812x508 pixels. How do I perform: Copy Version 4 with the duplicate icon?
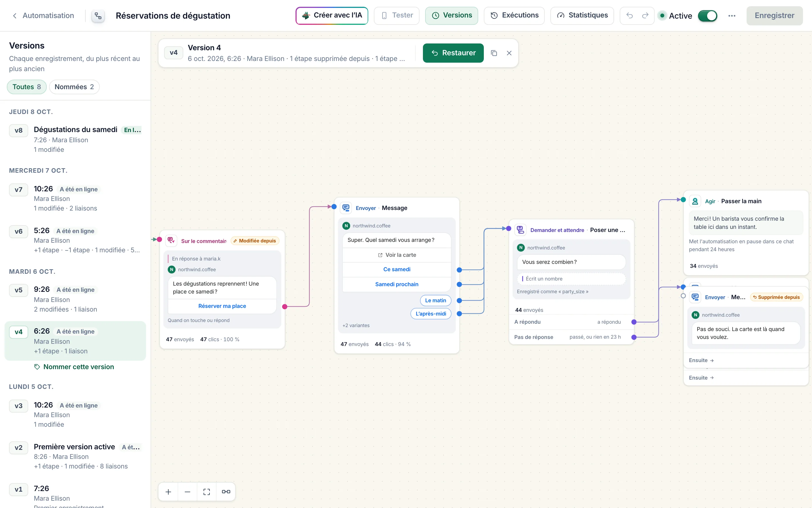point(494,53)
